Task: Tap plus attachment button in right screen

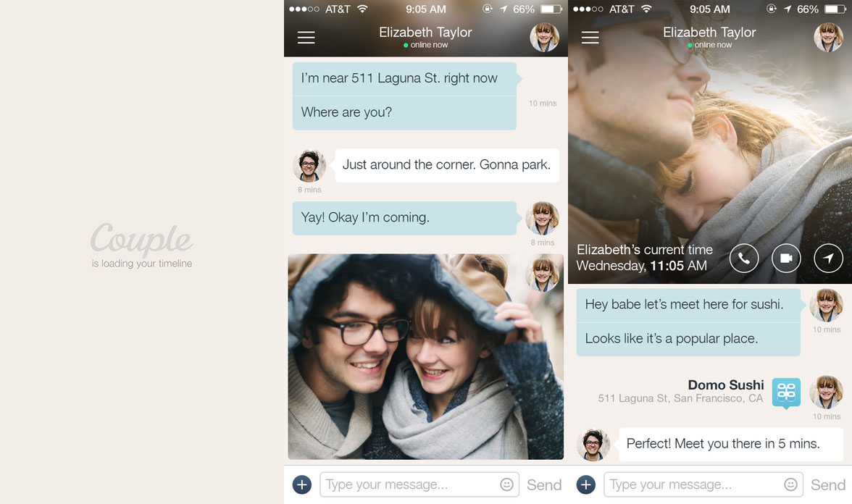Action: [x=586, y=484]
